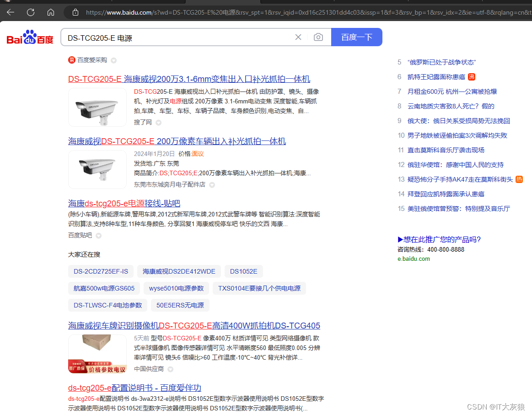The image size is (532, 415).
Task: Select related search 50E5ERS无电源
Action: [x=180, y=305]
